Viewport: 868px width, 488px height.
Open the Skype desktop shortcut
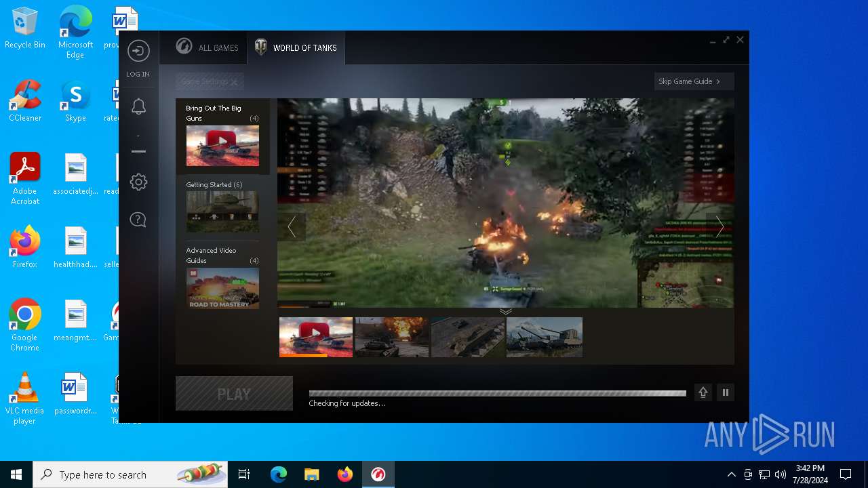tap(75, 102)
